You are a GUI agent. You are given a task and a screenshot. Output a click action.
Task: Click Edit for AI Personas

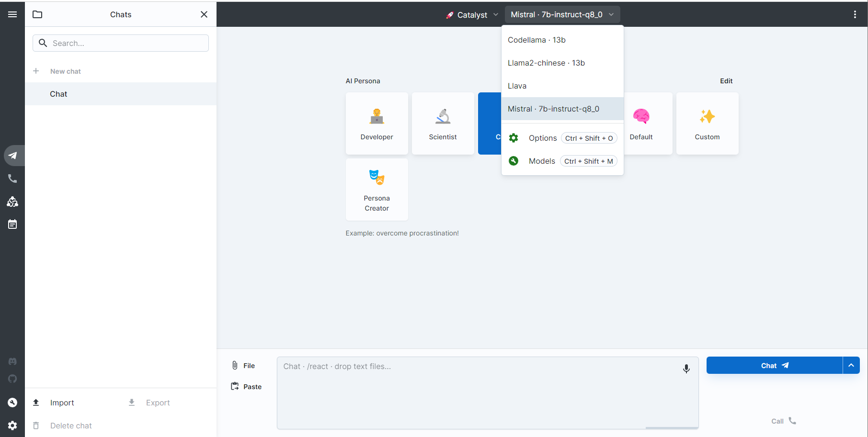point(726,81)
